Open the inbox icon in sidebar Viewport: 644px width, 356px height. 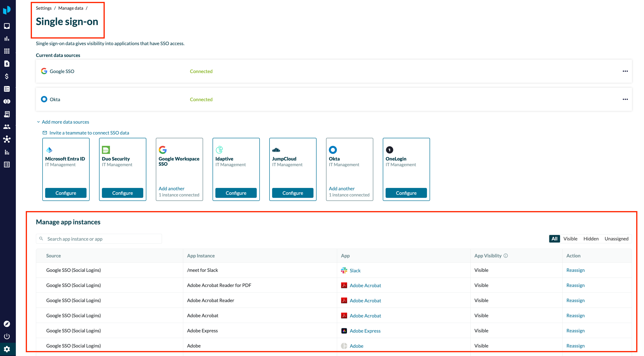pos(7,26)
